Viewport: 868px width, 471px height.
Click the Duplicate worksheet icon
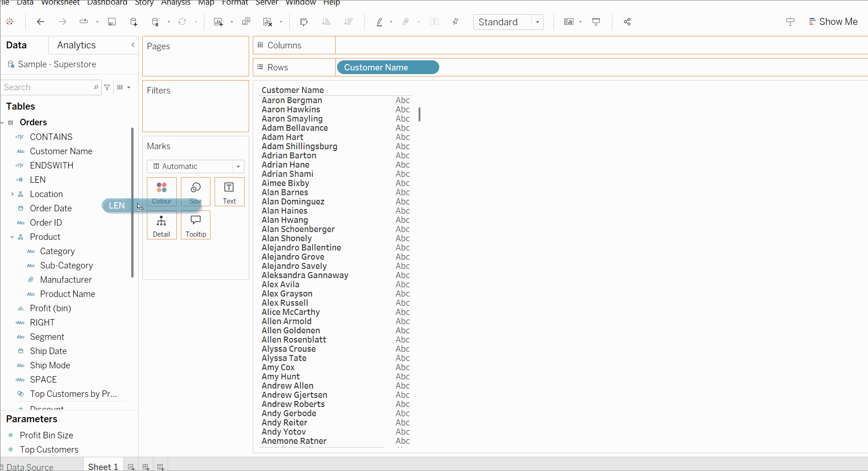click(246, 22)
